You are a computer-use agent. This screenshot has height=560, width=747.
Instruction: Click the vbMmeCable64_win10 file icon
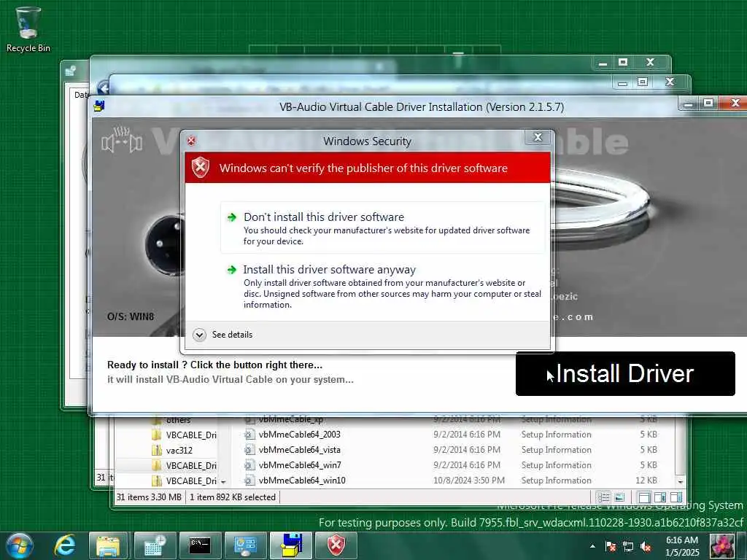pos(249,480)
